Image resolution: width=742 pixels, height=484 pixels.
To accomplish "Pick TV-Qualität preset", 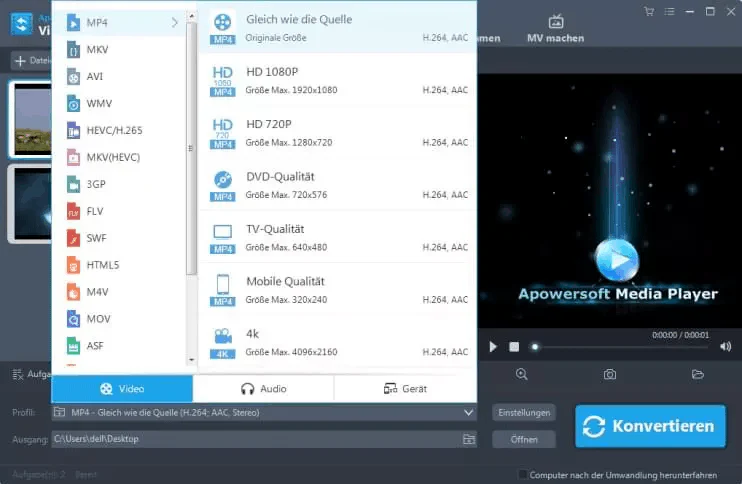I will (337, 238).
